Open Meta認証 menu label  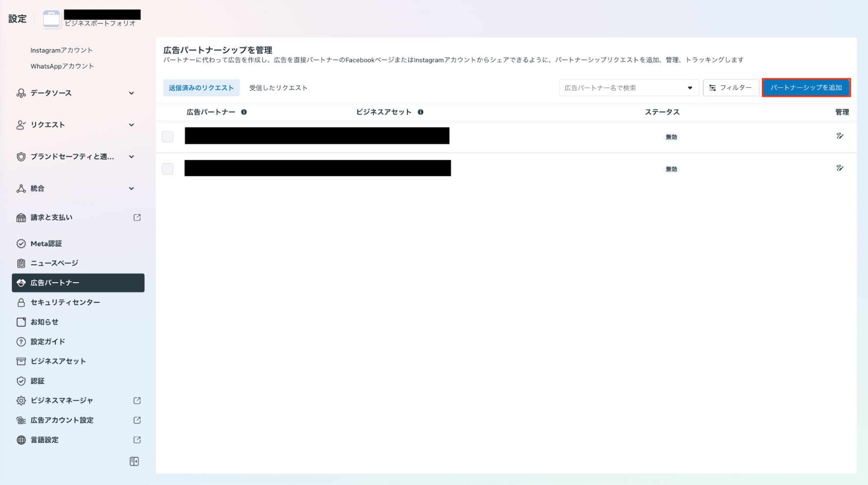(x=46, y=244)
